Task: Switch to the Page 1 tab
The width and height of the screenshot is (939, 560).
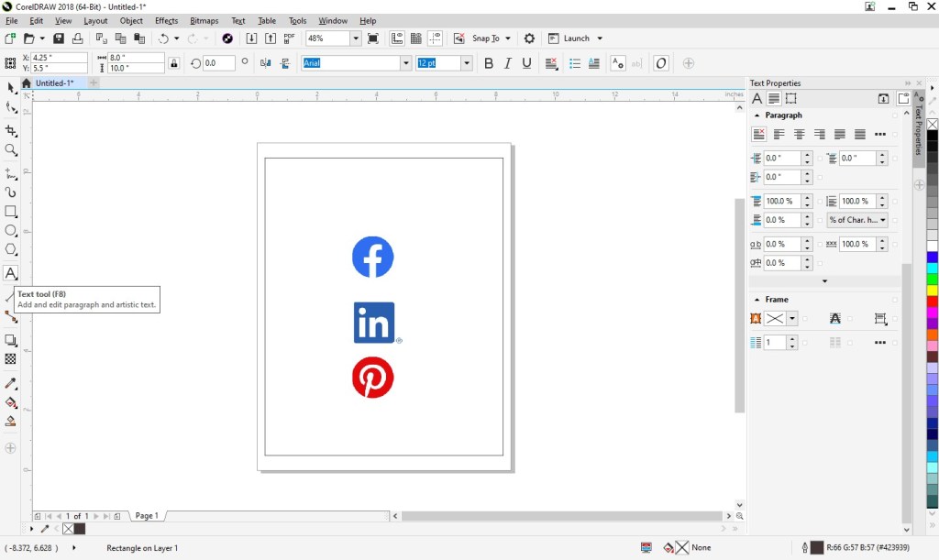Action: tap(147, 516)
